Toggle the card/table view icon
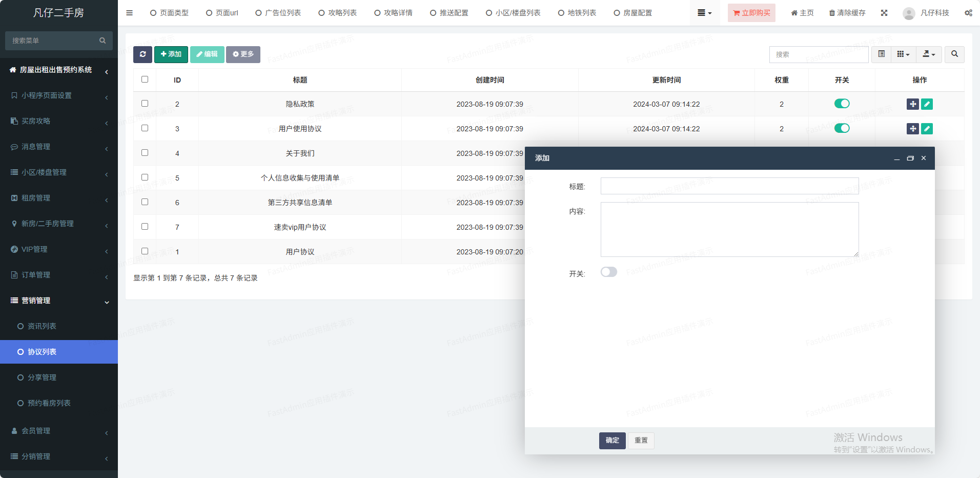The image size is (980, 478). (881, 54)
